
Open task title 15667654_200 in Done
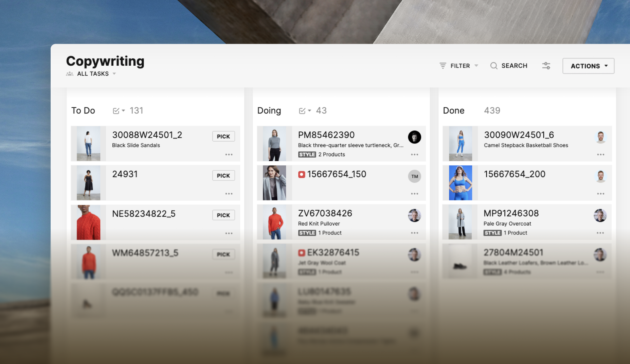(x=514, y=174)
